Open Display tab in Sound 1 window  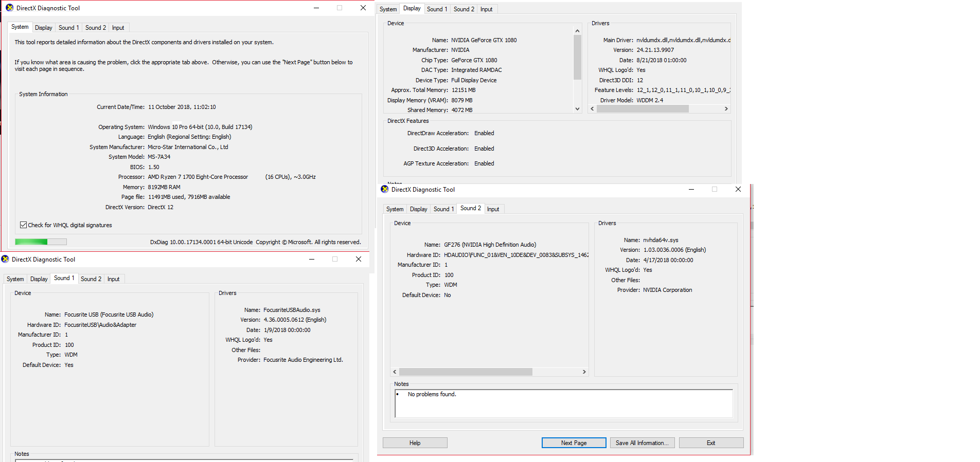click(39, 279)
